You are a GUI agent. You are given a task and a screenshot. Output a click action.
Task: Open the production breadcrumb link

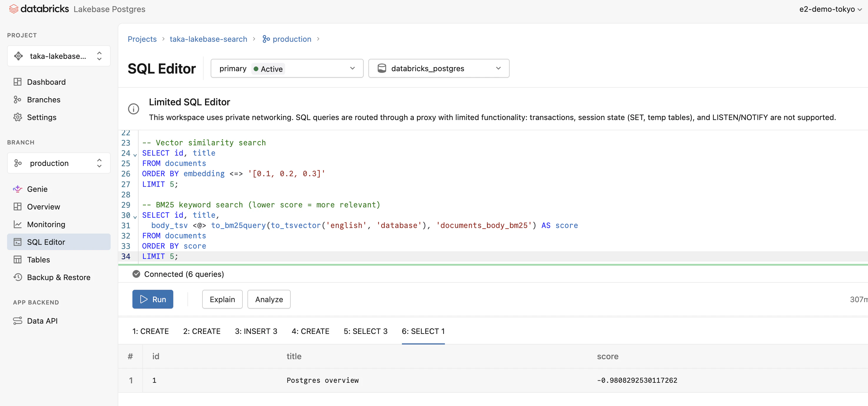click(292, 39)
